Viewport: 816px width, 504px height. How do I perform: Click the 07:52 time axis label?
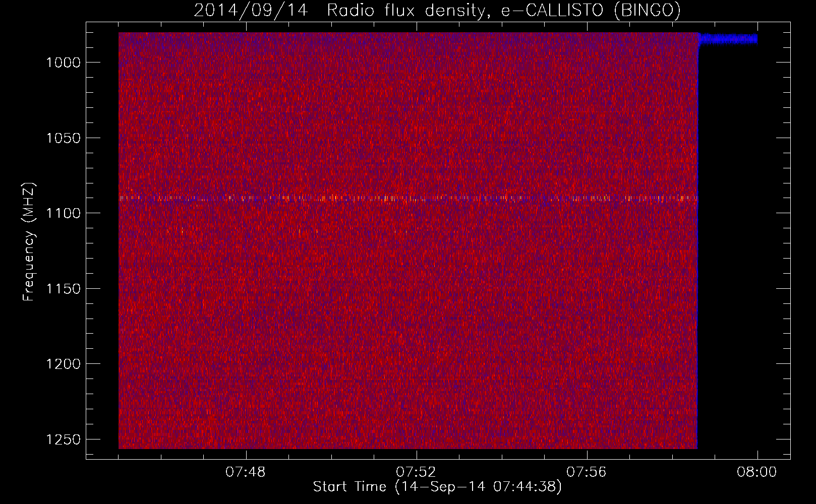click(416, 472)
